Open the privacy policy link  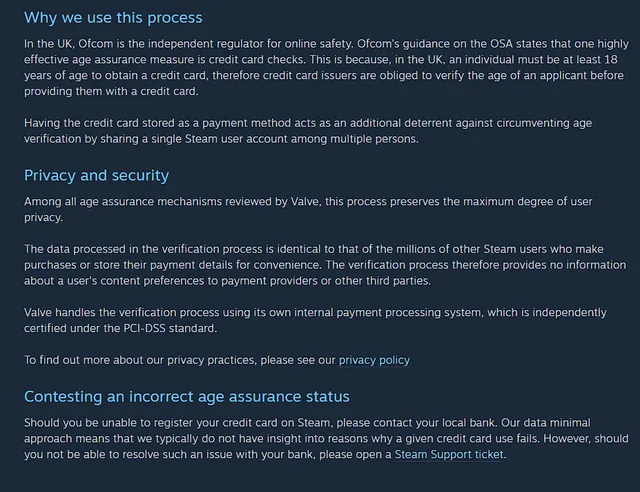click(374, 360)
